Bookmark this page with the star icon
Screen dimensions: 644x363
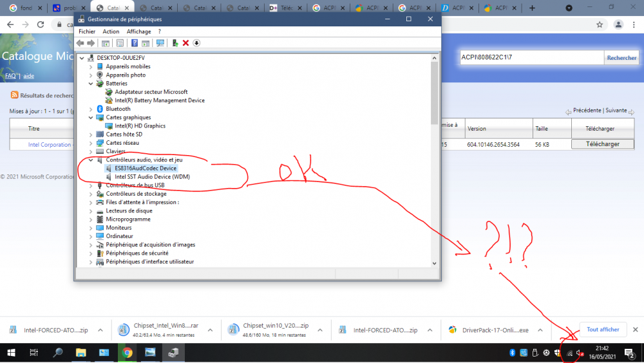click(x=600, y=24)
